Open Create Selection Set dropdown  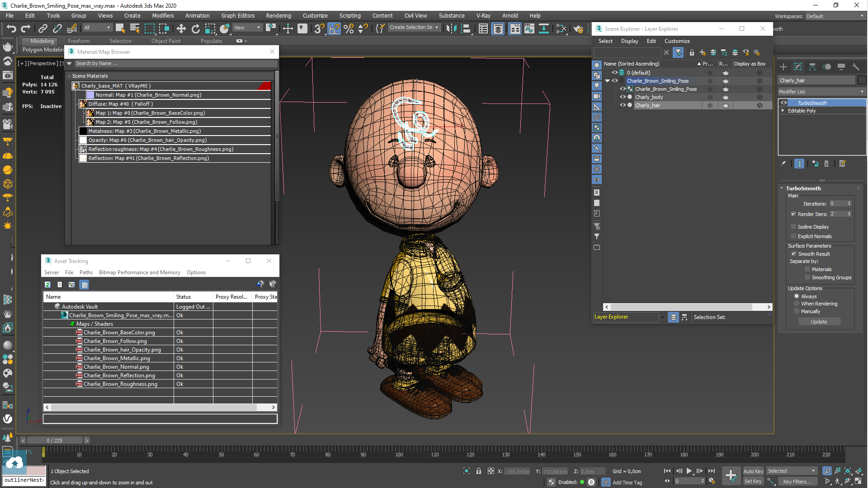(x=414, y=28)
